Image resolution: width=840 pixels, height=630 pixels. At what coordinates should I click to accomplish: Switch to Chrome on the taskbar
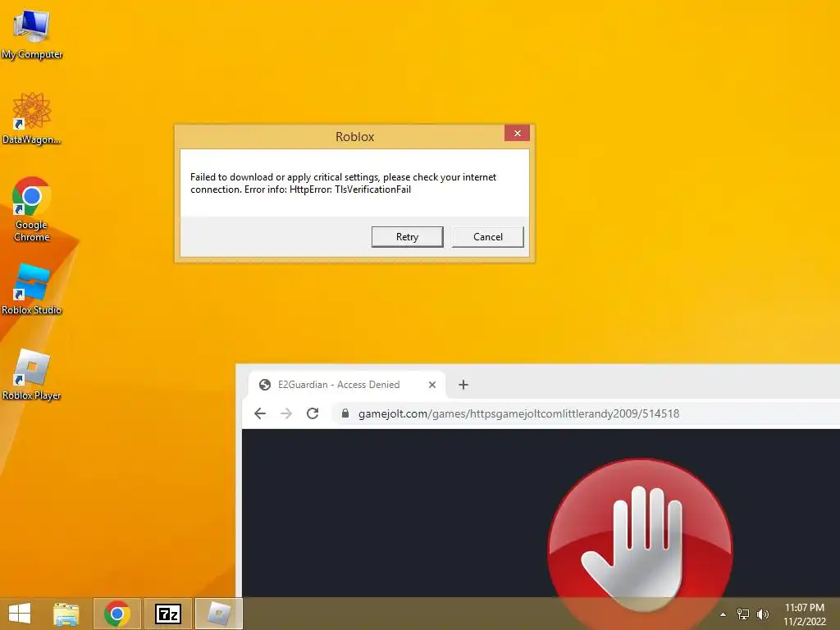coord(117,614)
